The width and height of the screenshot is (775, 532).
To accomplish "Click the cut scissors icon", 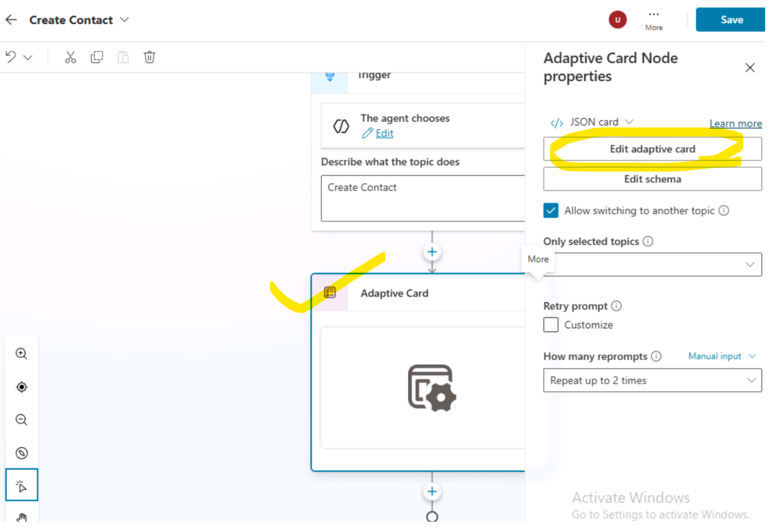I will point(70,57).
